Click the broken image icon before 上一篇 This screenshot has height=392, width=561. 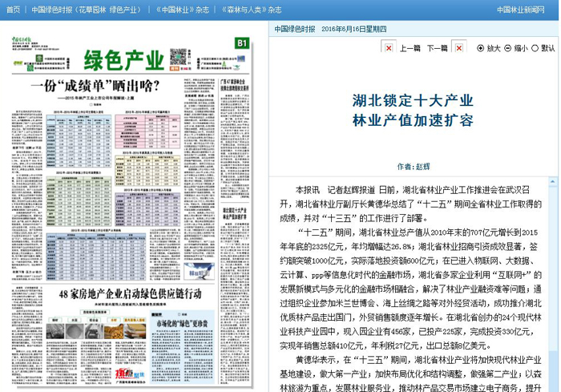(x=389, y=49)
